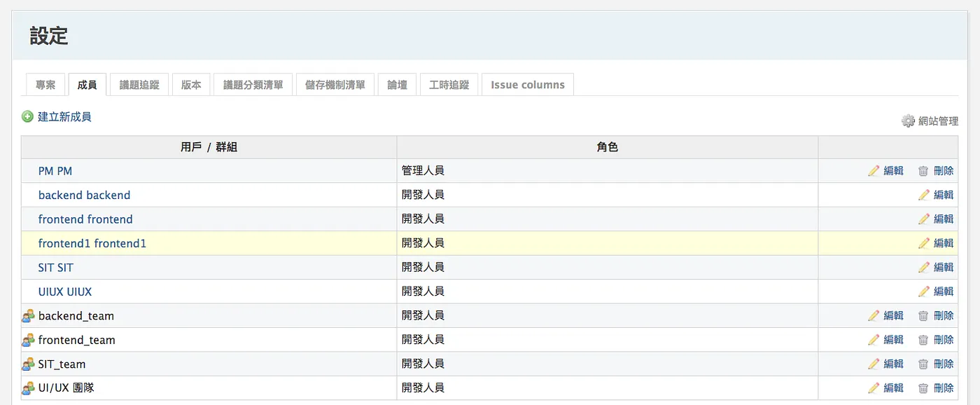
Task: Click the trash icon in PM PM row
Action: (923, 170)
